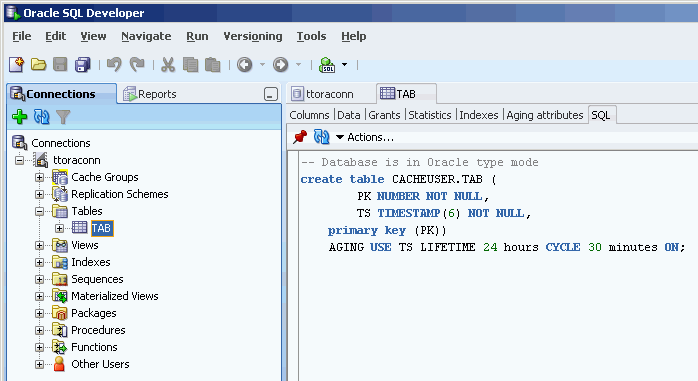The image size is (698, 381).
Task: Switch to the Columns sub-tab
Action: tap(309, 115)
